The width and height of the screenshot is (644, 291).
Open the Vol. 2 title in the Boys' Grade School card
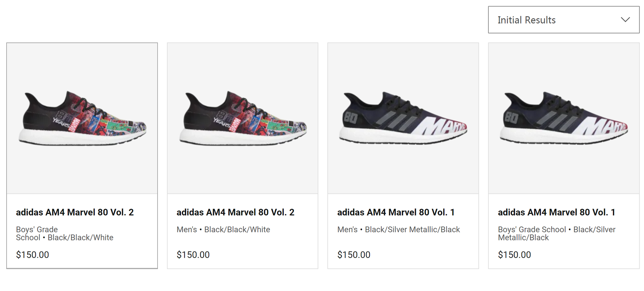(x=75, y=212)
